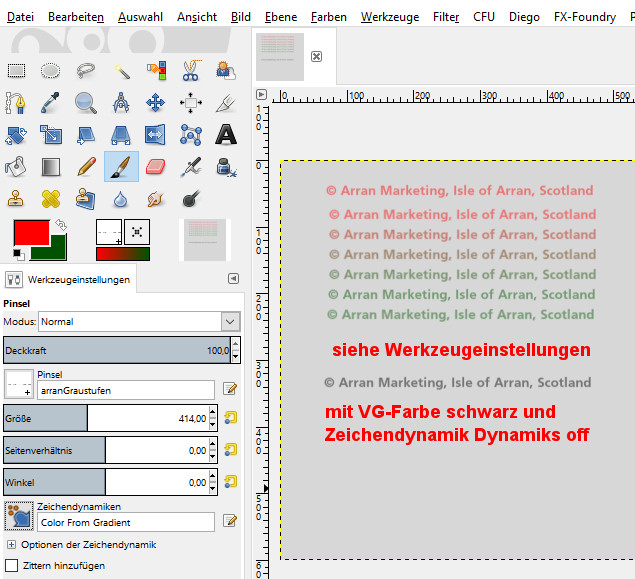Select the Cage Transform tool
This screenshot has height=579, width=635.
tap(191, 135)
